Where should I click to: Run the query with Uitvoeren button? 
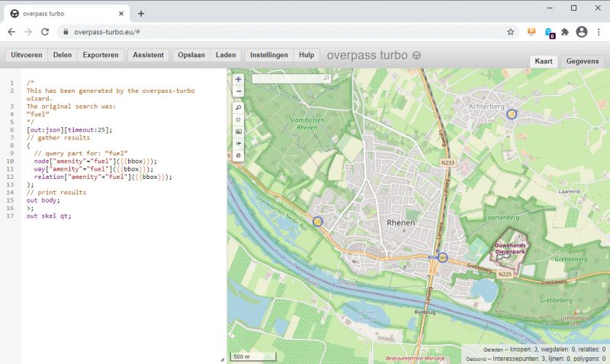coord(27,55)
